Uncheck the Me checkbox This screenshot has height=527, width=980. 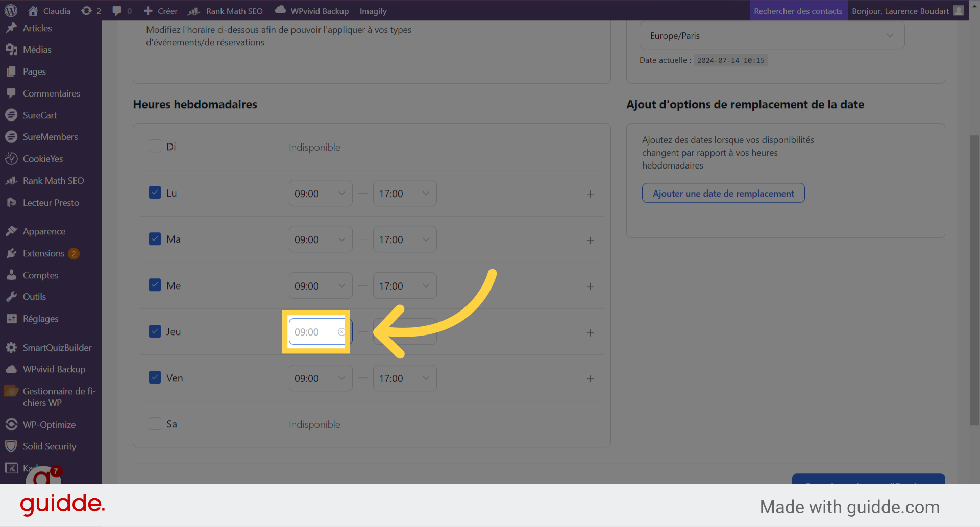pos(155,285)
